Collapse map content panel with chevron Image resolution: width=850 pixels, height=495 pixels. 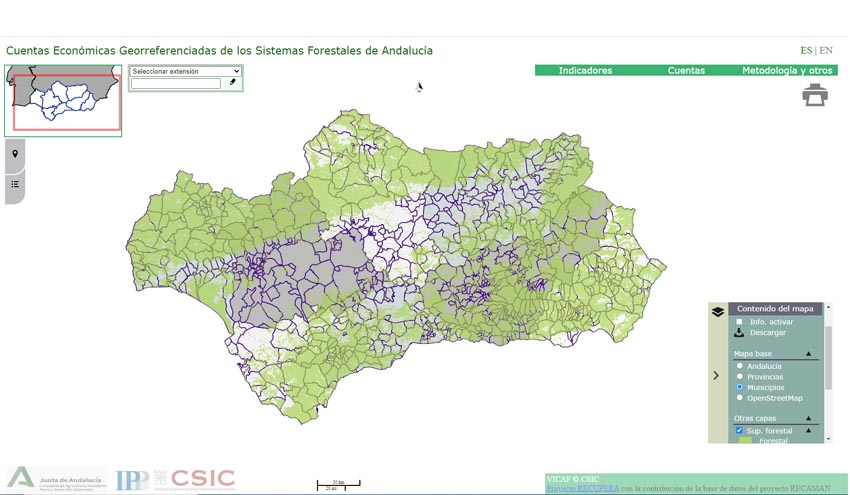click(716, 375)
